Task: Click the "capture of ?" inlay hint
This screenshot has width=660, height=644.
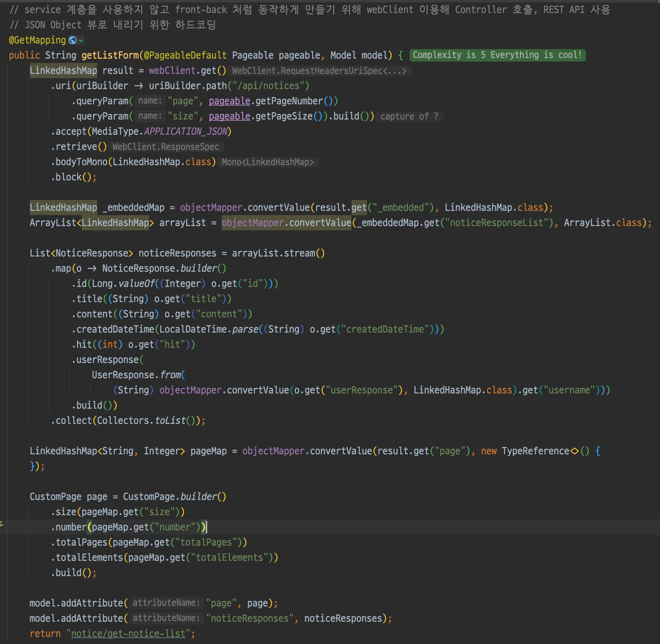Action: 409,116
